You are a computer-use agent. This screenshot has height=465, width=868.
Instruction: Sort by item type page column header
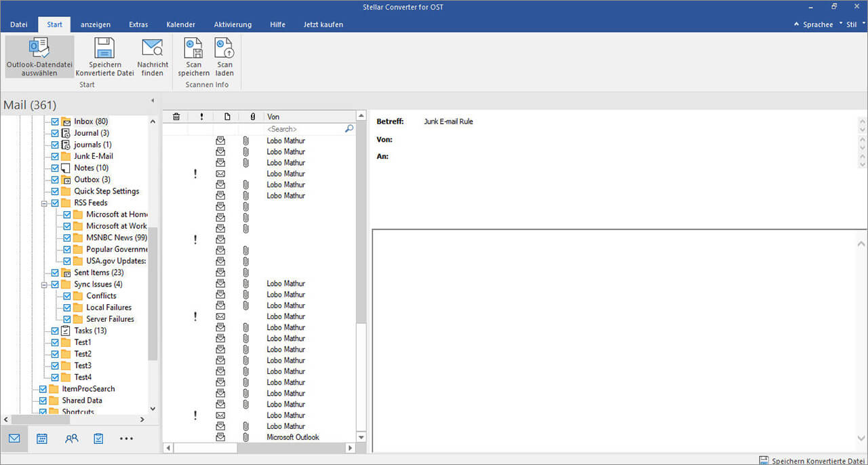227,117
